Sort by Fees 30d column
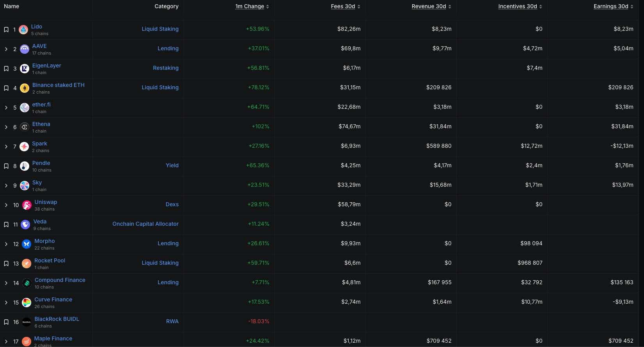 tap(346, 6)
